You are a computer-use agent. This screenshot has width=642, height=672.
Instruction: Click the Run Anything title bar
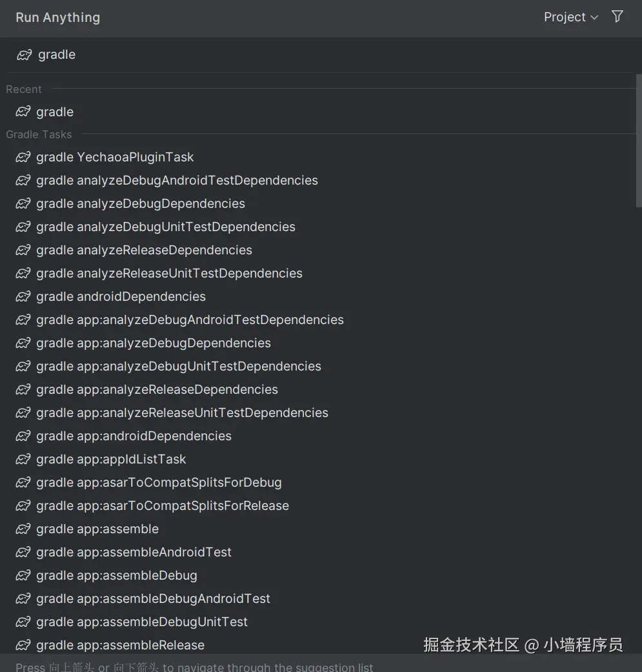(57, 17)
